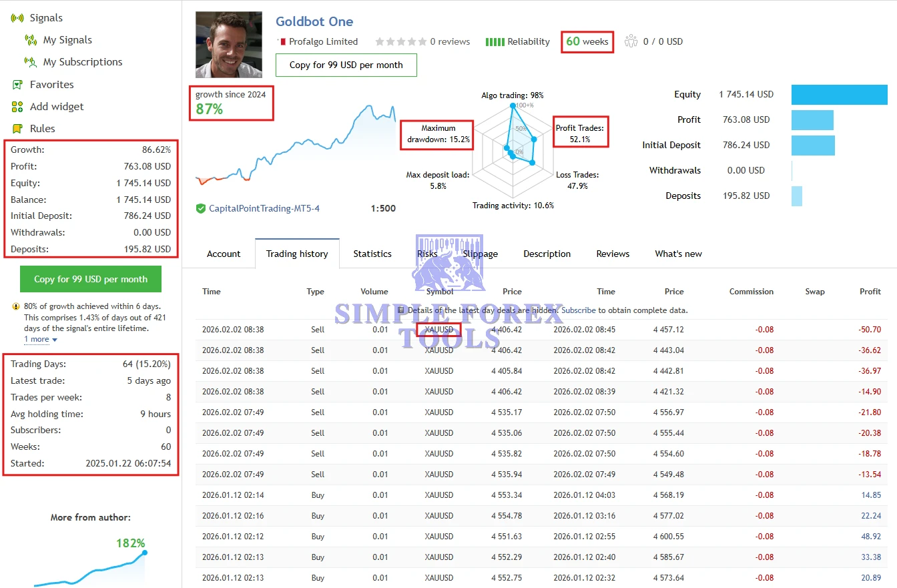Click the Rules icon in sidebar
Viewport: 897px width, 588px height.
pyautogui.click(x=17, y=129)
